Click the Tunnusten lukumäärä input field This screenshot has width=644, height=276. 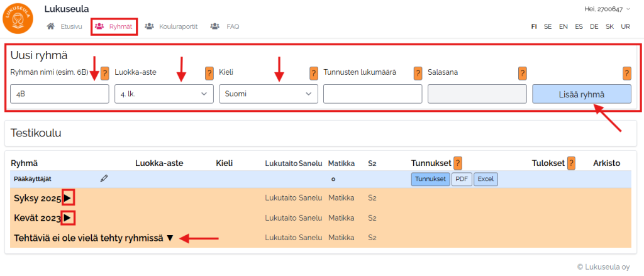[x=372, y=94]
